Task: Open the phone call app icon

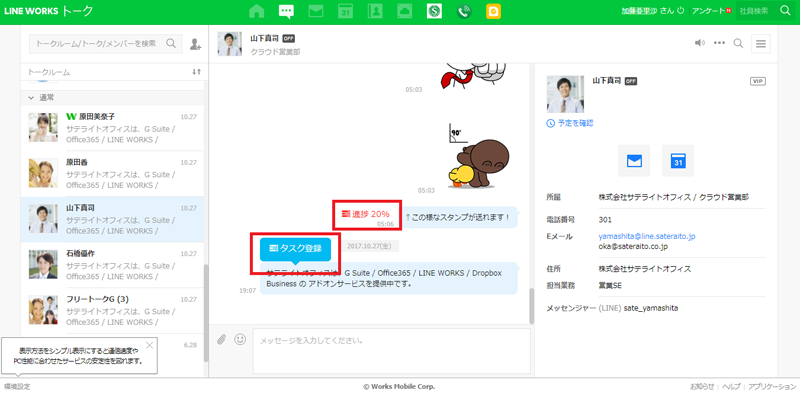Action: click(464, 11)
